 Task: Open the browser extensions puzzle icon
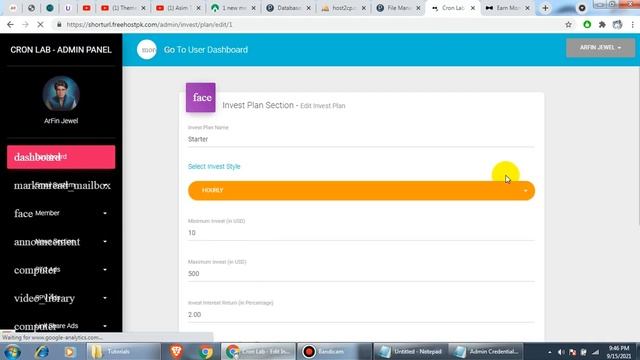[602, 25]
